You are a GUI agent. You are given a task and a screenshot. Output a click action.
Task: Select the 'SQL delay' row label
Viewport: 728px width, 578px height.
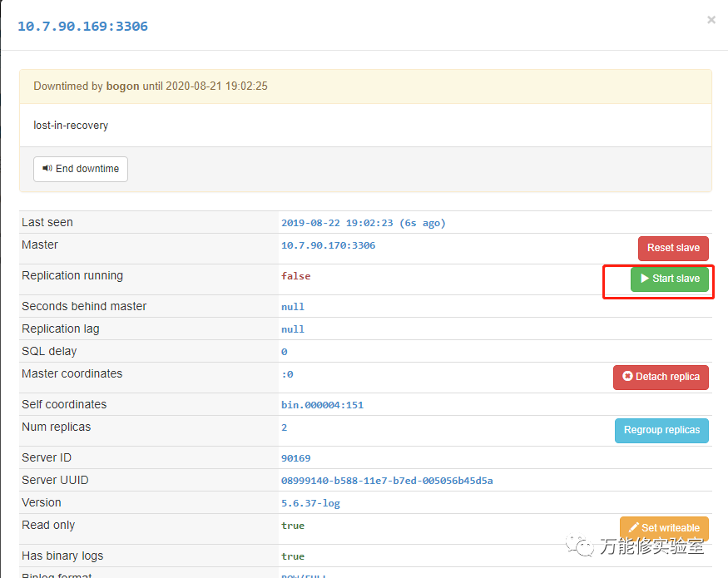pos(49,351)
